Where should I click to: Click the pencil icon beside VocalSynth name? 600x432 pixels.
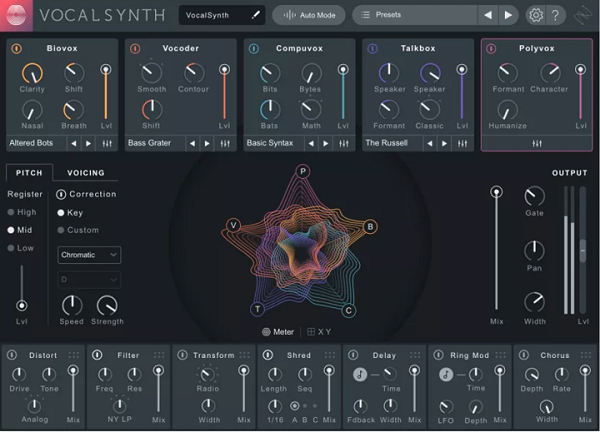tap(255, 15)
